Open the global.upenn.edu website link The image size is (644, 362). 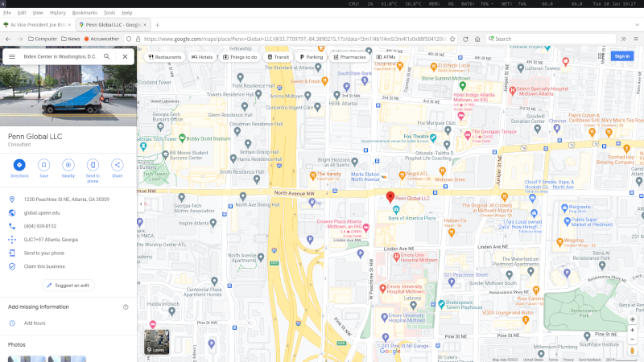click(68, 213)
